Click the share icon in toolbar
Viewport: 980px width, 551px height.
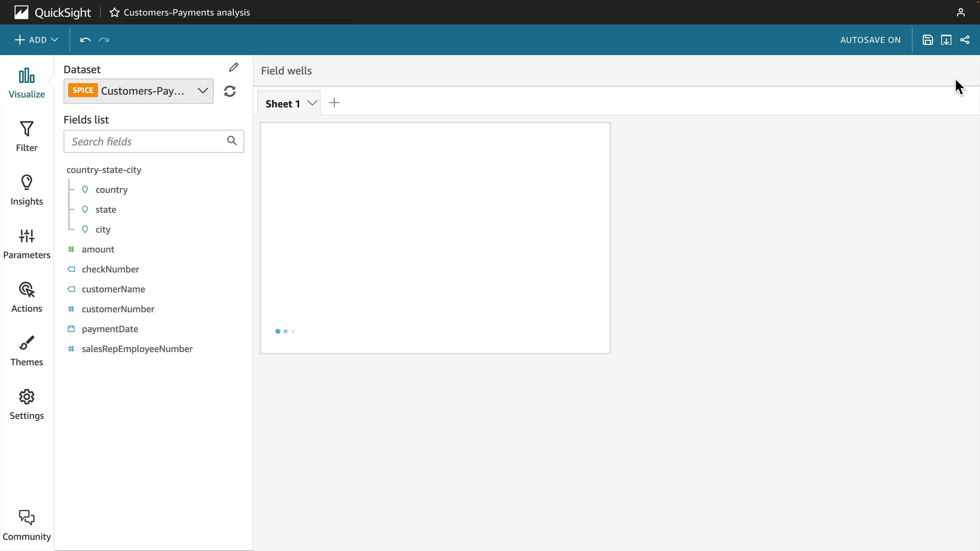tap(965, 40)
